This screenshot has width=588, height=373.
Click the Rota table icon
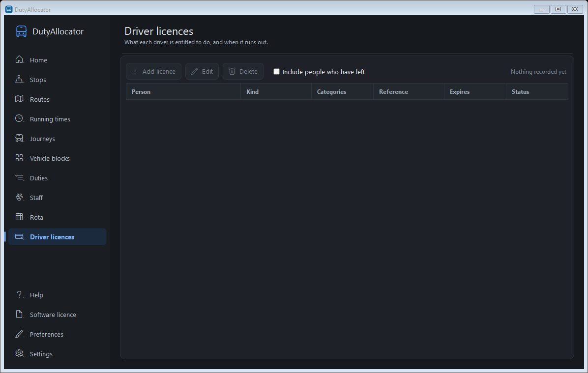click(19, 217)
